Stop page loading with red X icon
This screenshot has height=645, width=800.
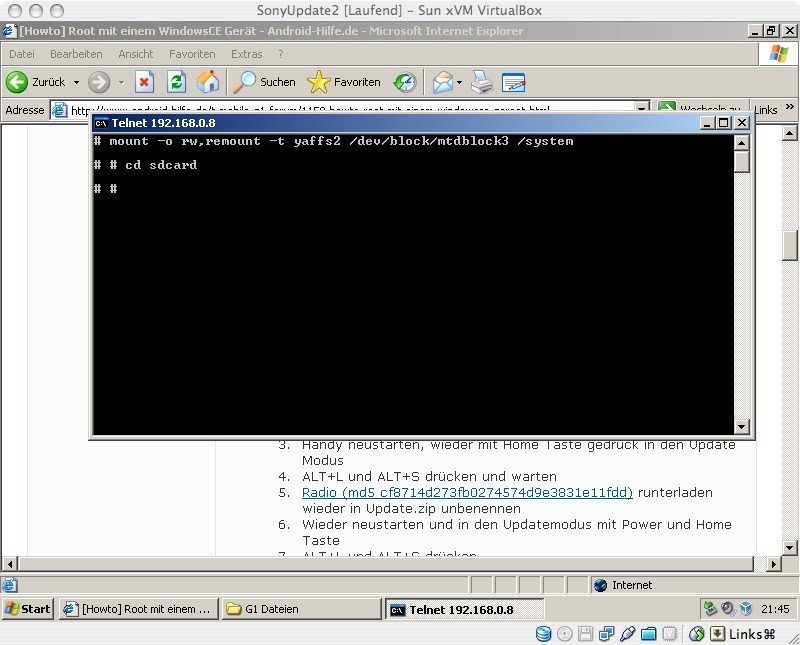click(144, 82)
